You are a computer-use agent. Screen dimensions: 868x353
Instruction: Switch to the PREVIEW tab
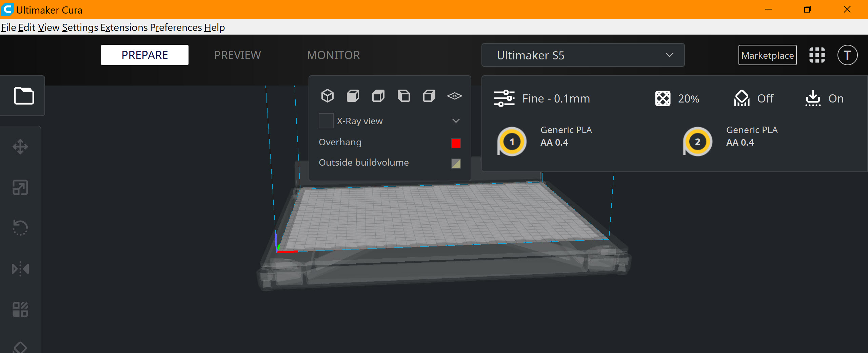point(237,55)
